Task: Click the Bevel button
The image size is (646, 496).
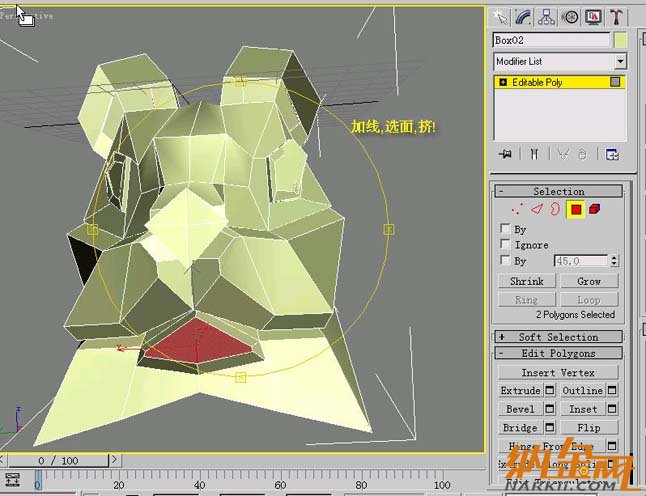Action: 520,409
